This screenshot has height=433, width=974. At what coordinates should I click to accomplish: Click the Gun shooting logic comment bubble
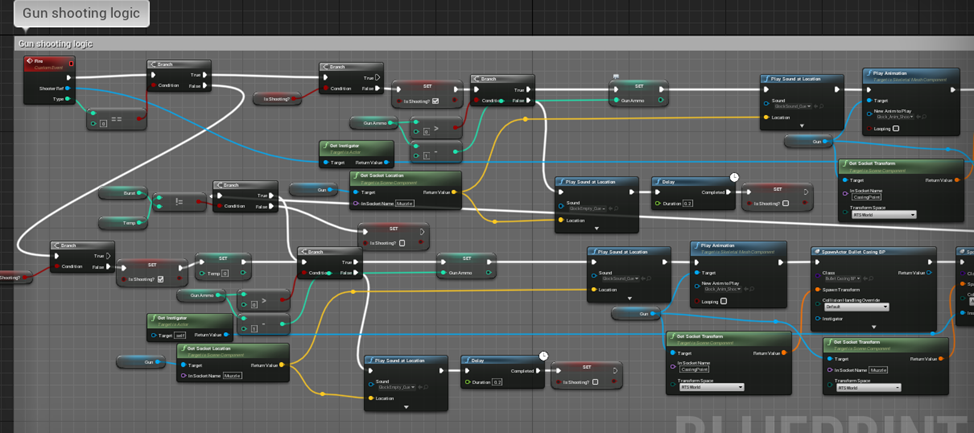point(81,13)
